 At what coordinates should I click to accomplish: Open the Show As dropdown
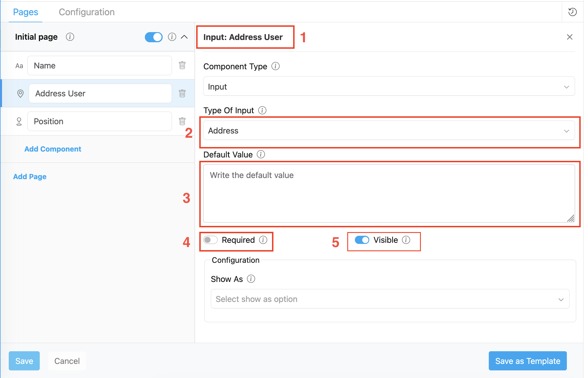point(390,299)
